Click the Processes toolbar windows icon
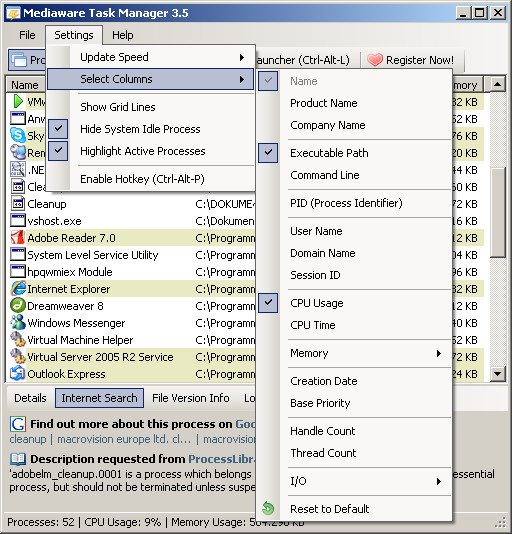The width and height of the screenshot is (512, 534). (19, 60)
